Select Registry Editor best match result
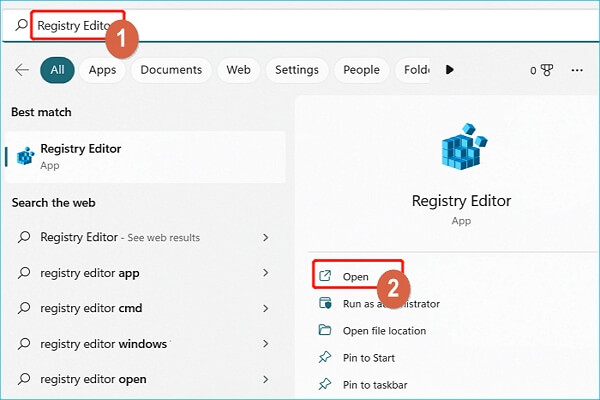This screenshot has width=600, height=400. 145,157
